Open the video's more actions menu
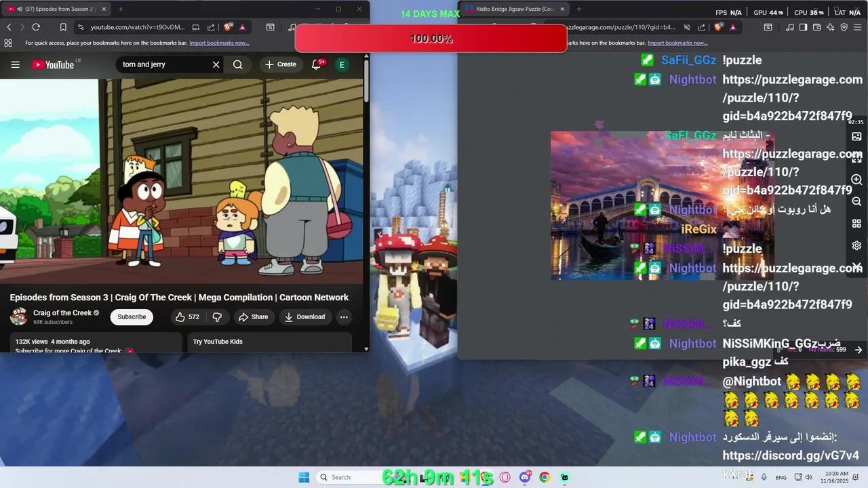Image resolution: width=868 pixels, height=488 pixels. point(344,317)
